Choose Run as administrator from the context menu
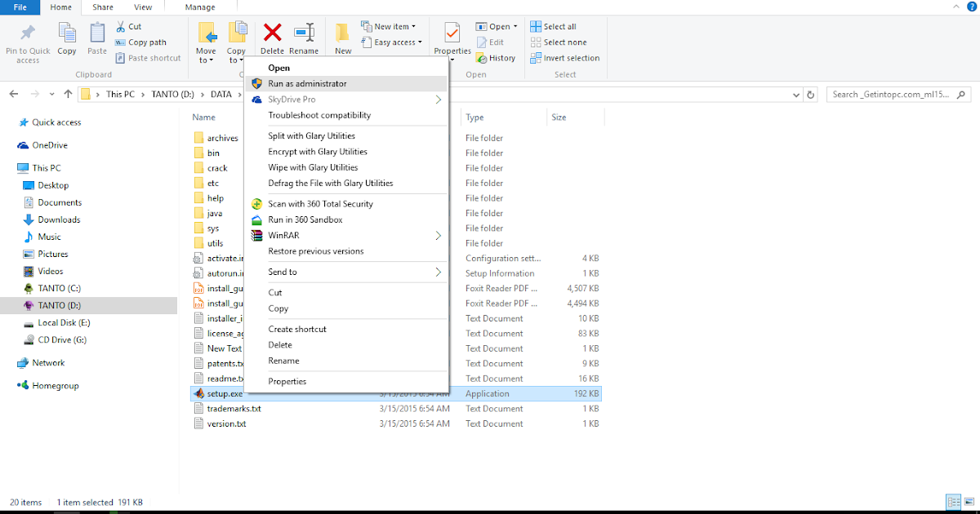The width and height of the screenshot is (980, 514). pos(310,82)
